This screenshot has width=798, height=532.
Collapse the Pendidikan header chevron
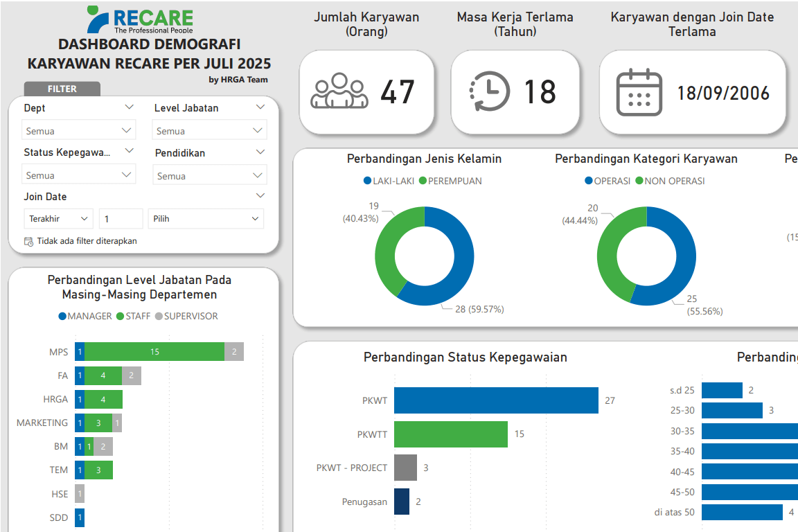click(260, 152)
